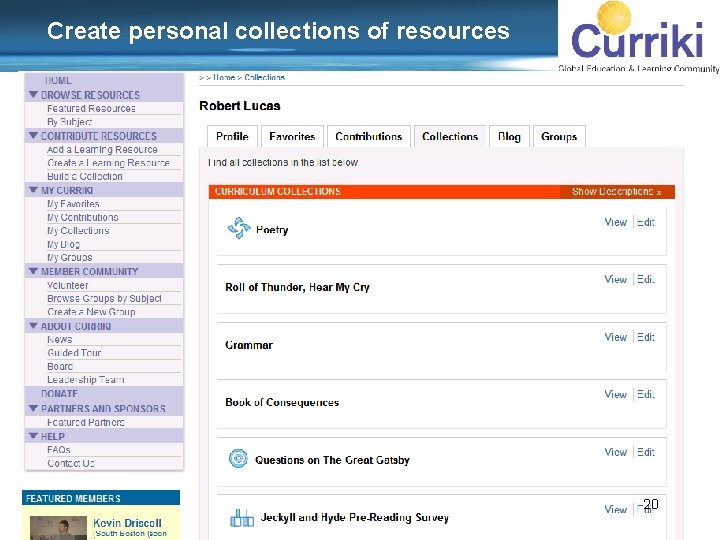The width and height of the screenshot is (720, 540).
Task: Open My Blog in sidebar
Action: 63,244
